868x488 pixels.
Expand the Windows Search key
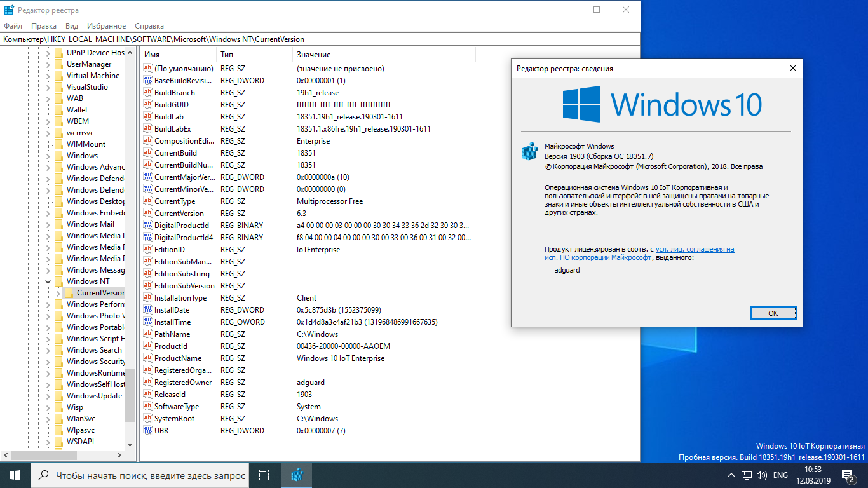click(x=48, y=350)
